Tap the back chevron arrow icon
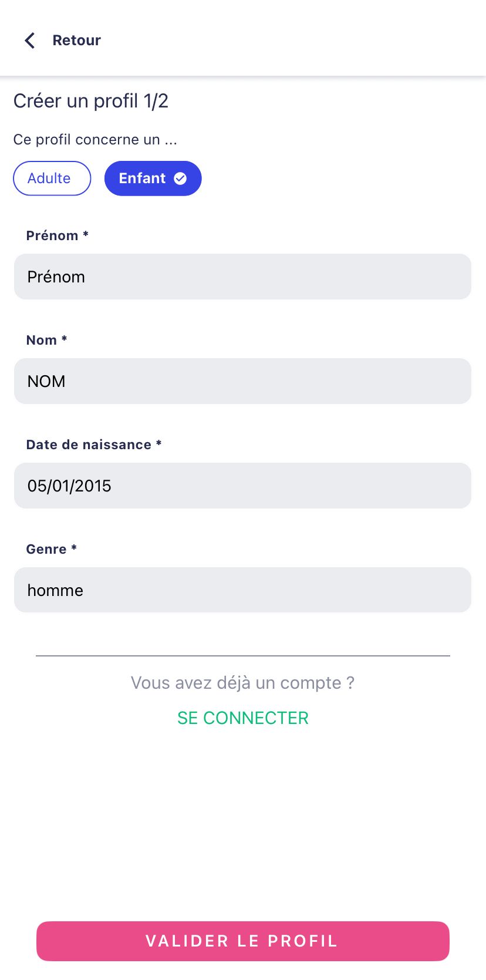The image size is (486, 980). [29, 40]
